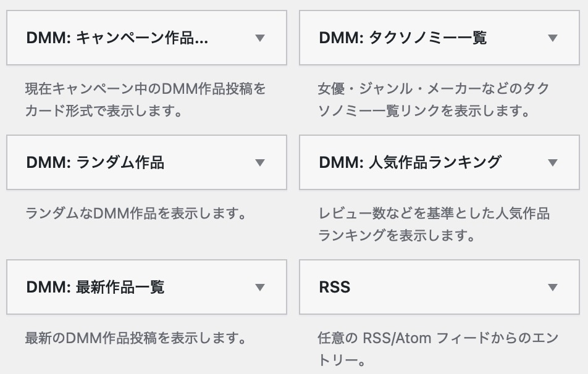Image resolution: width=588 pixels, height=374 pixels.
Task: Select the DMM: タクソノミー一覧 widget title
Action: [x=403, y=38]
